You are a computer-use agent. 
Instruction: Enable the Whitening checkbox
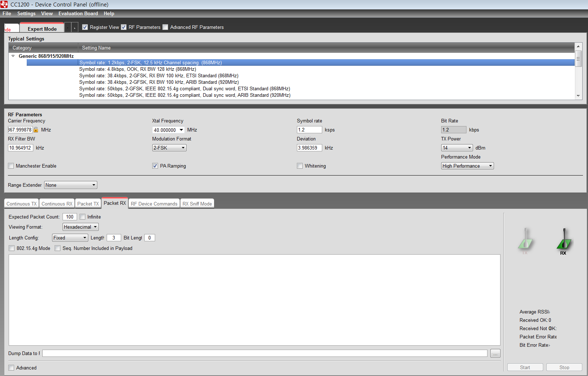point(300,166)
